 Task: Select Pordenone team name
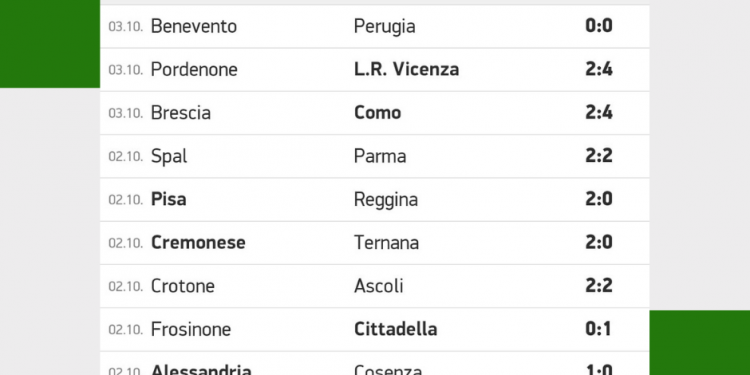[194, 70]
